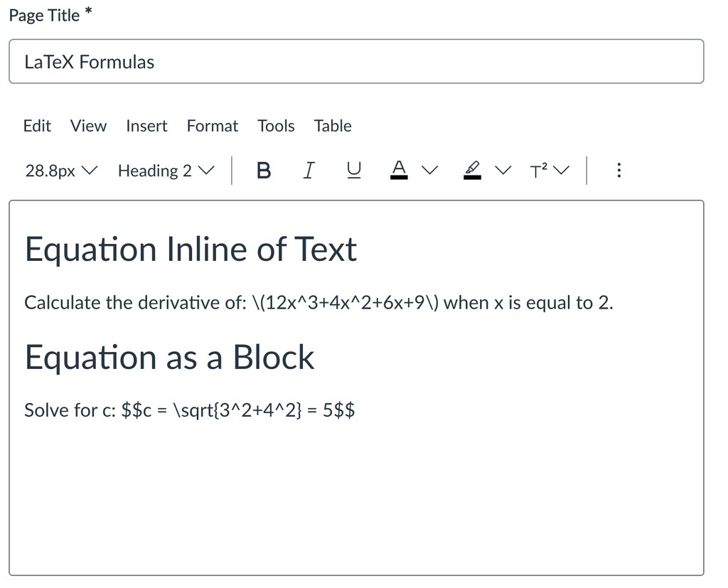This screenshot has height=588, width=728.
Task: Open the text color dropdown arrow
Action: pyautogui.click(x=430, y=171)
